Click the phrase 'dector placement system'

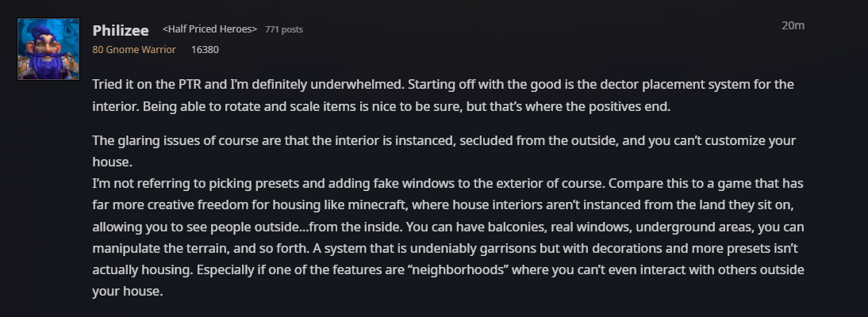point(663,84)
